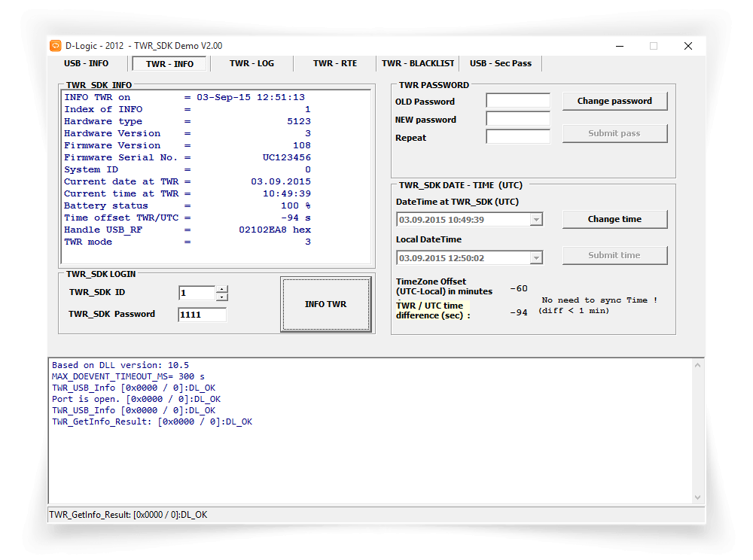Click the Change time button

(614, 219)
